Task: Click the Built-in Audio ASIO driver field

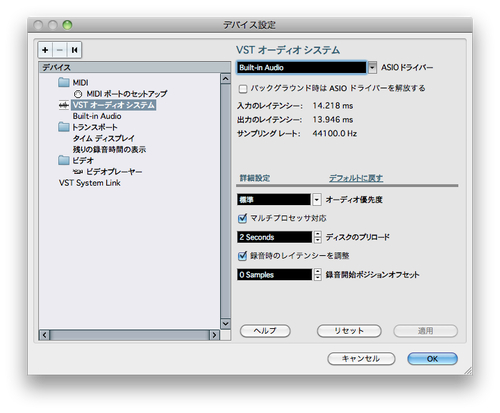Action: 301,67
